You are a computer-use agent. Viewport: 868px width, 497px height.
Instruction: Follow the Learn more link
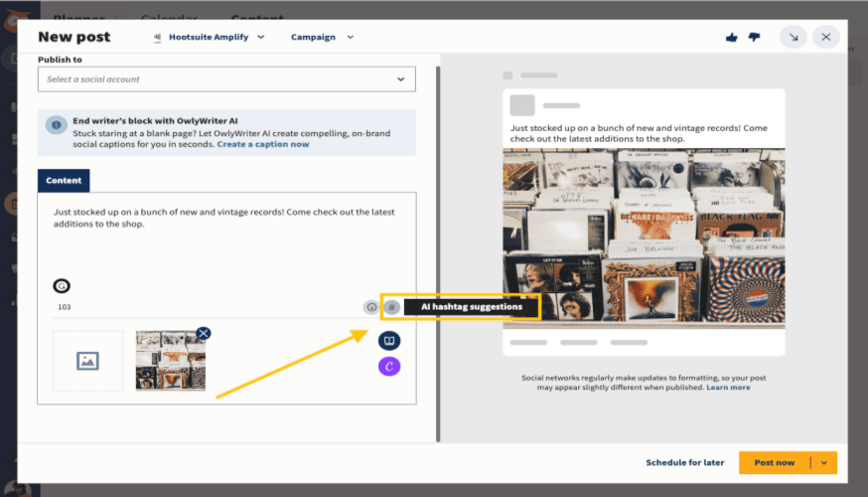coord(728,388)
